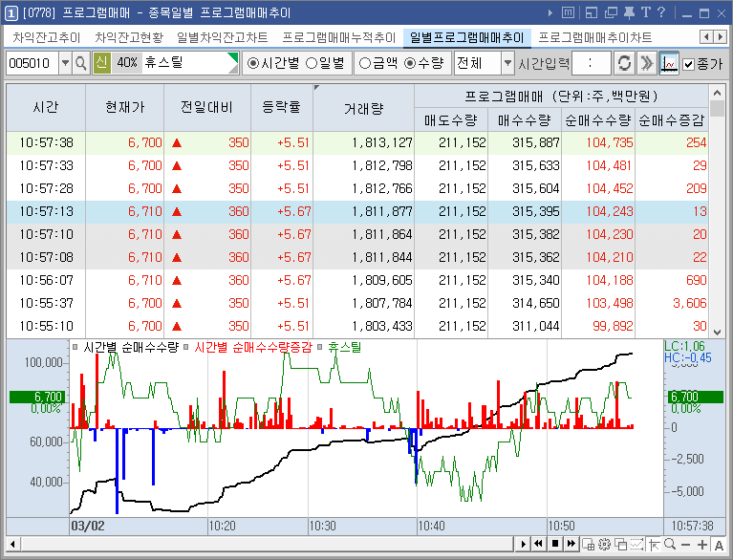Click the double-chevron next data button
The width and height of the screenshot is (733, 560).
tap(647, 63)
